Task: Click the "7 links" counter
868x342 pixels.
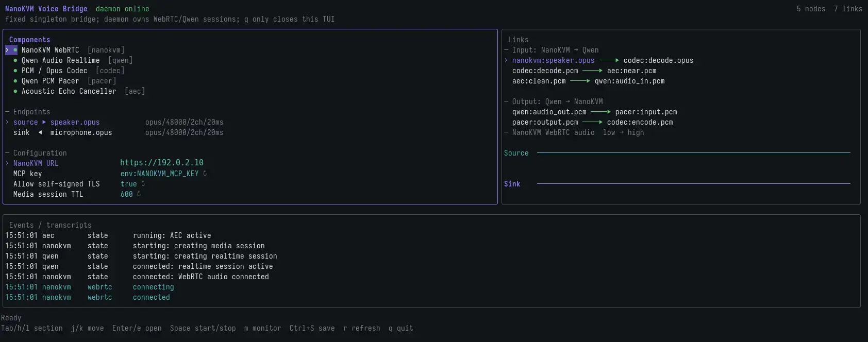Action: coord(848,9)
